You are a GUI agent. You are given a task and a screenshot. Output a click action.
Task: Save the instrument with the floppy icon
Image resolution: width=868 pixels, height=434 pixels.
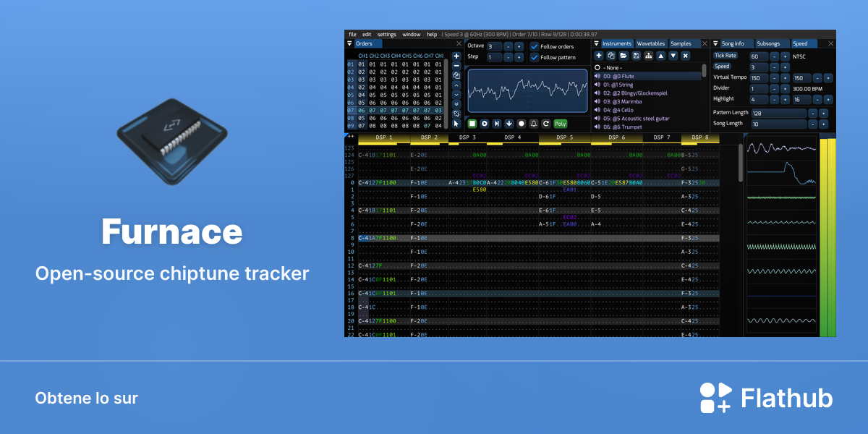click(636, 56)
